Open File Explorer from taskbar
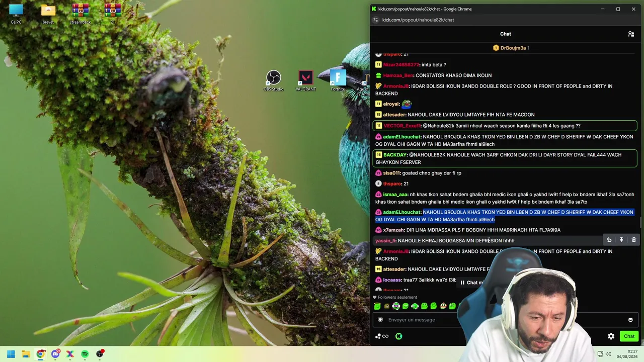The image size is (644, 362). click(x=26, y=354)
